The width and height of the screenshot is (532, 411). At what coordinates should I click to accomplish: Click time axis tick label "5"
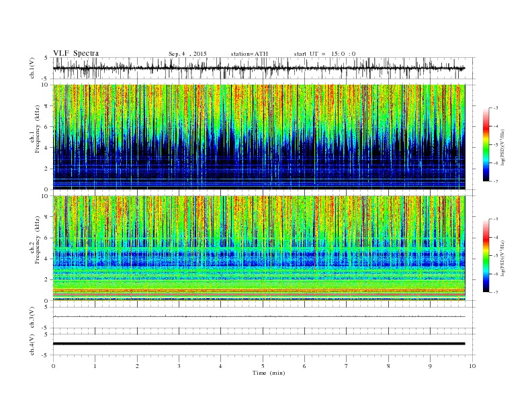[263, 366]
